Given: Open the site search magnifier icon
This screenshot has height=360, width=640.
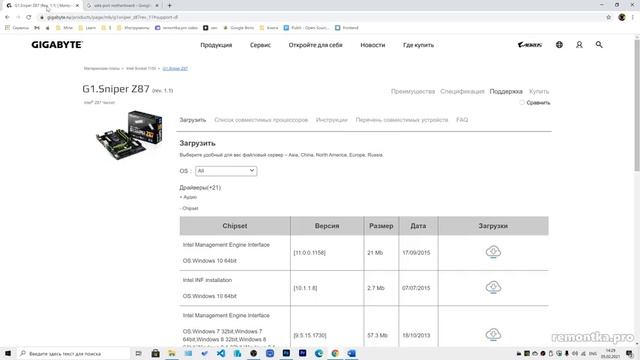Looking at the screenshot, I should (x=599, y=44).
